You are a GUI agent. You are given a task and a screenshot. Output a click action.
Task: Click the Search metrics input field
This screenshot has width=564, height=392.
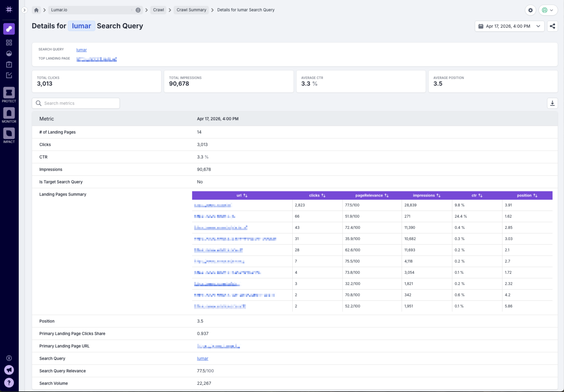(x=79, y=103)
